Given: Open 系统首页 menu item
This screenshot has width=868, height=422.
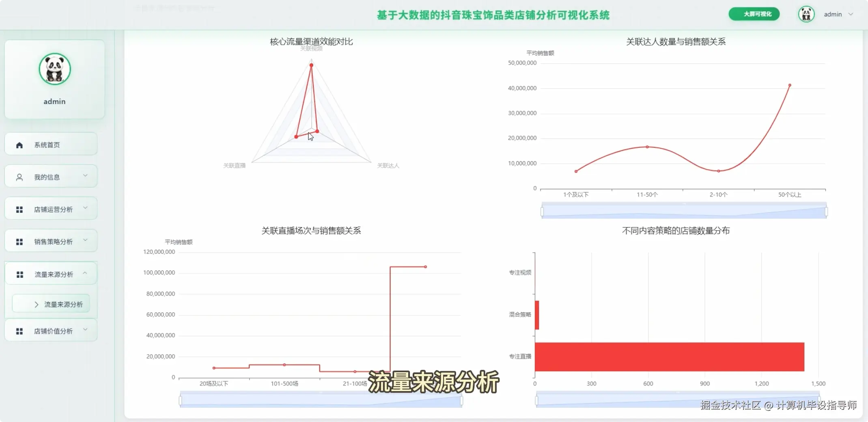Looking at the screenshot, I should coord(51,144).
